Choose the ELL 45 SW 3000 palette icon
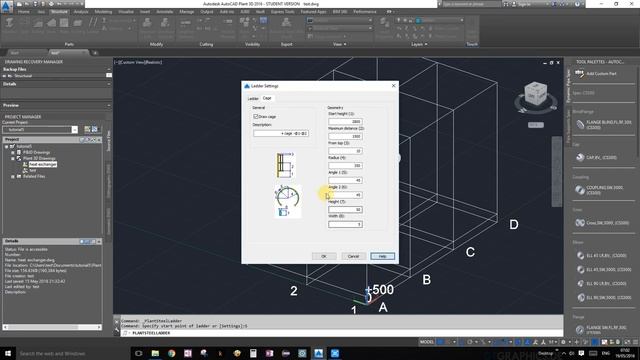 tap(580, 269)
